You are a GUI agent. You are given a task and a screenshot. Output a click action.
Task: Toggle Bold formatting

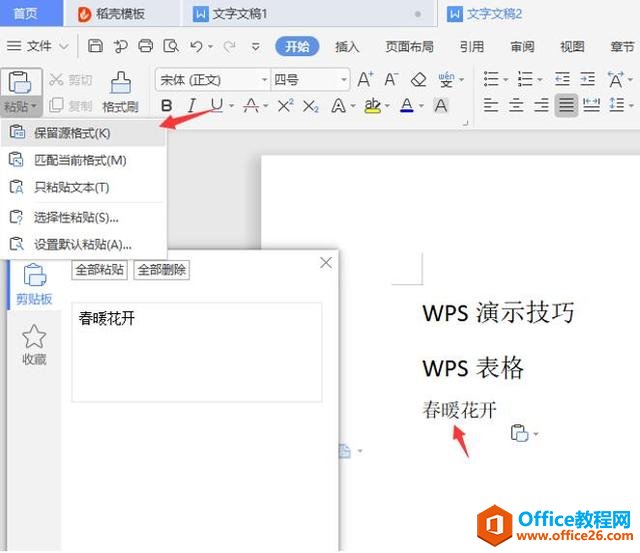(x=167, y=106)
